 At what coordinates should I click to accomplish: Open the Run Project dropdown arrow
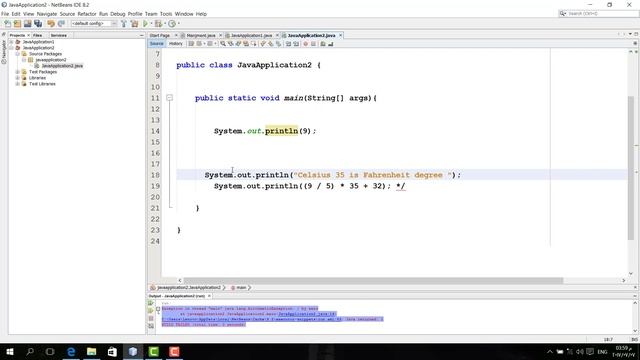click(151, 24)
